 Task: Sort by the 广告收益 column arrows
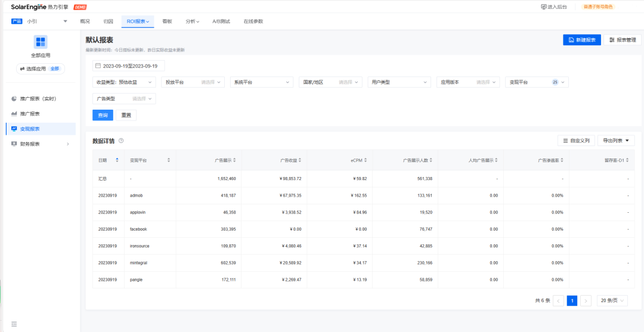[x=300, y=160]
